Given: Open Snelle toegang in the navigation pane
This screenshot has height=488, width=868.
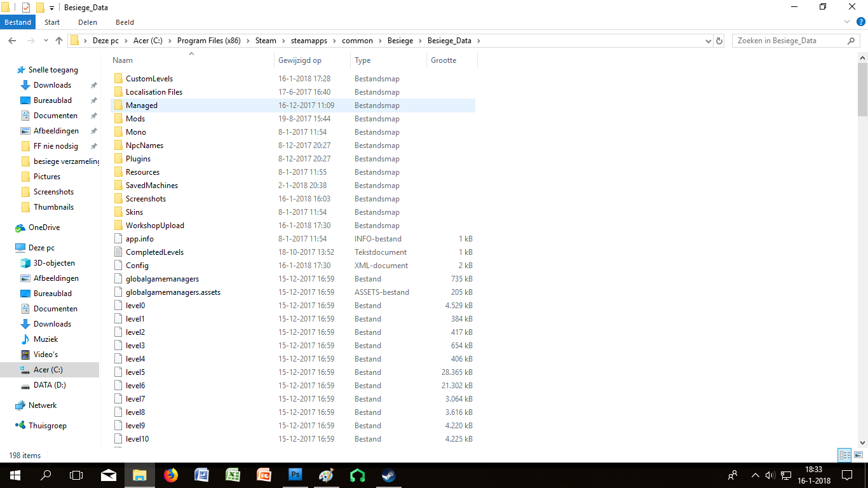Looking at the screenshot, I should (53, 70).
